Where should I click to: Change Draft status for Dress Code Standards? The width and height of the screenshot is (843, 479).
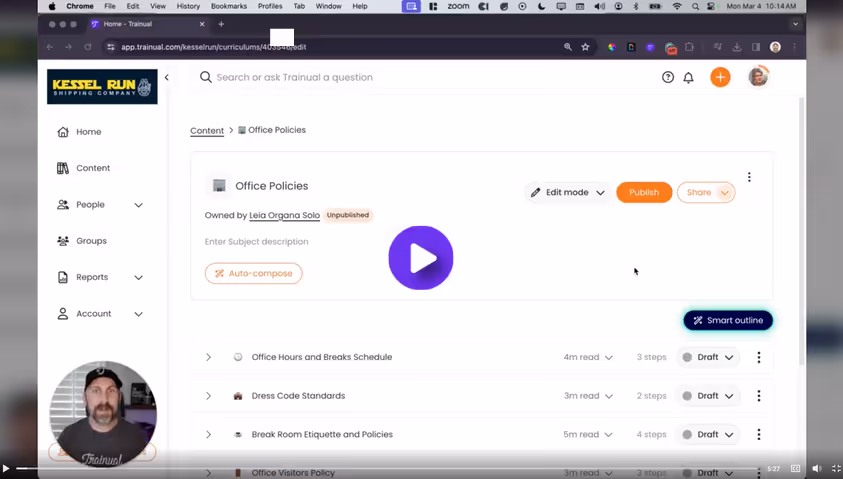point(708,396)
